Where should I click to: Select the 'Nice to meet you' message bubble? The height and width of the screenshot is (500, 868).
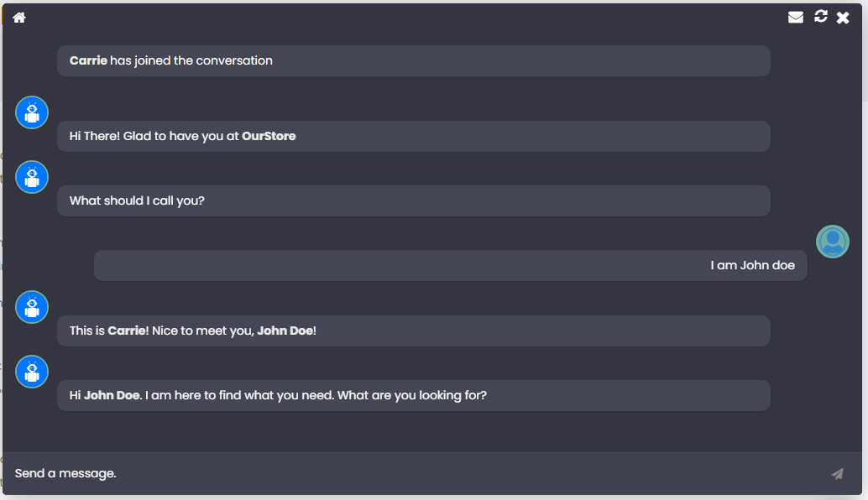(413, 331)
